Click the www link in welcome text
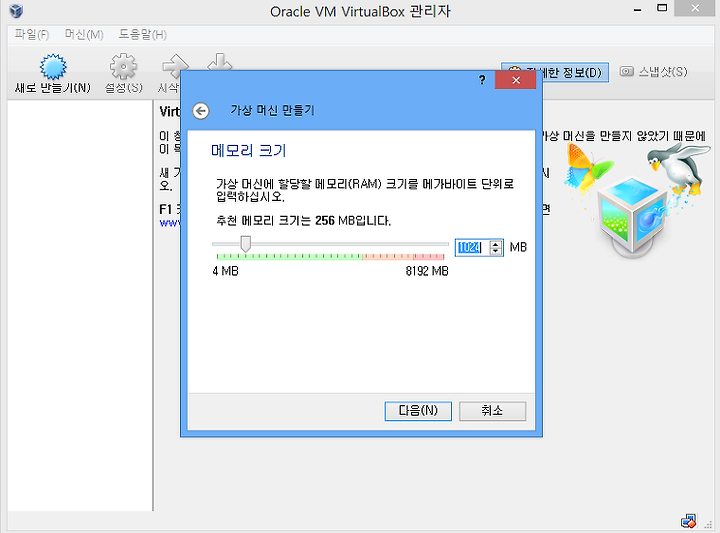 pyautogui.click(x=170, y=223)
